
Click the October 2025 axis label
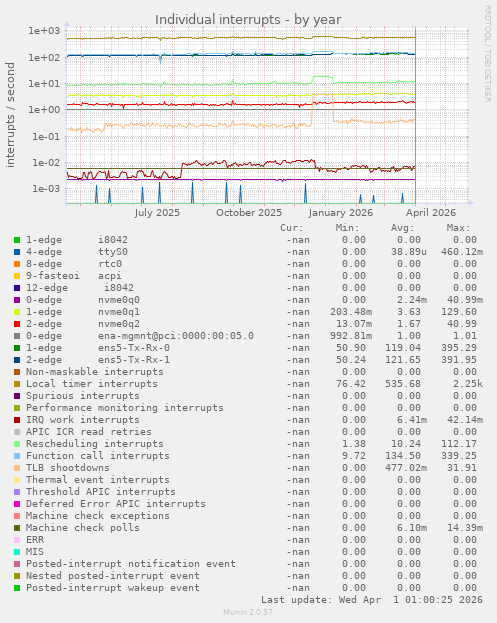point(249,213)
